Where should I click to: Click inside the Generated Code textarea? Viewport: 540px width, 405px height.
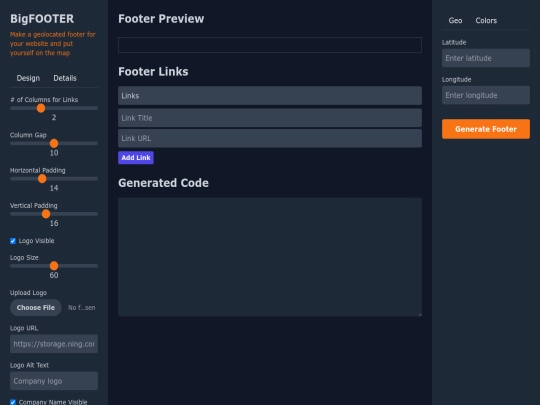coord(270,257)
